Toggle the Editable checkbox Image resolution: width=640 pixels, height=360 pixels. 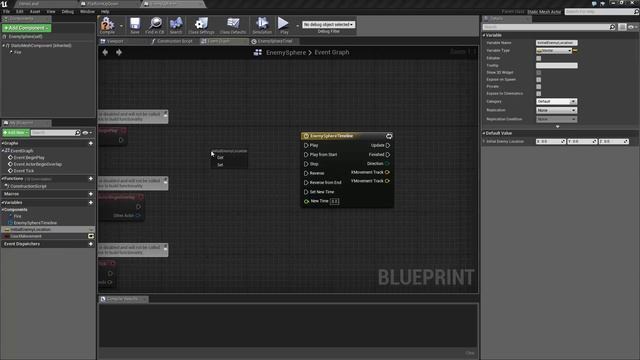coord(538,58)
